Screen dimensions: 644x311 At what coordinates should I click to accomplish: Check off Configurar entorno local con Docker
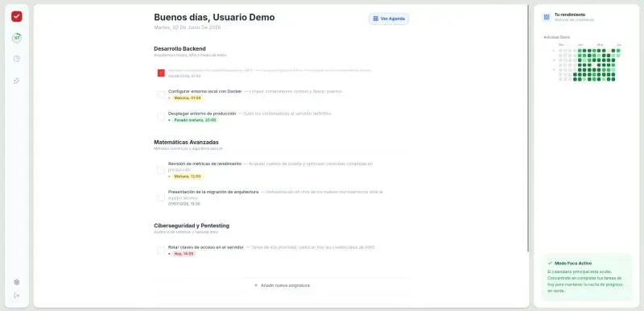[161, 94]
